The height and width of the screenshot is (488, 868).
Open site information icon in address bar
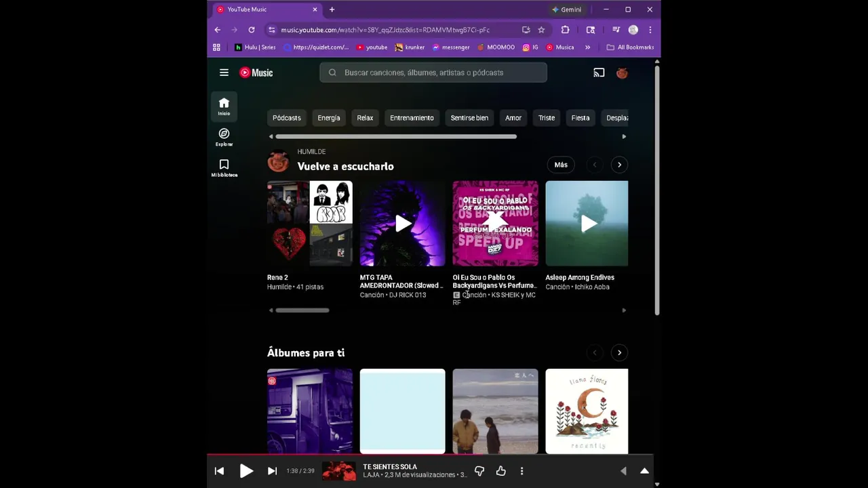[x=272, y=30]
